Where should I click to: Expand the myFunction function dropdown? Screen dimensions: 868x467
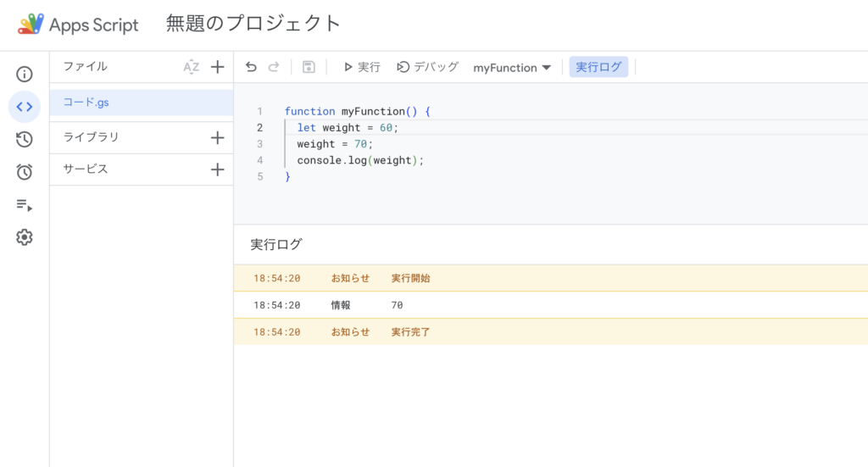coord(512,67)
